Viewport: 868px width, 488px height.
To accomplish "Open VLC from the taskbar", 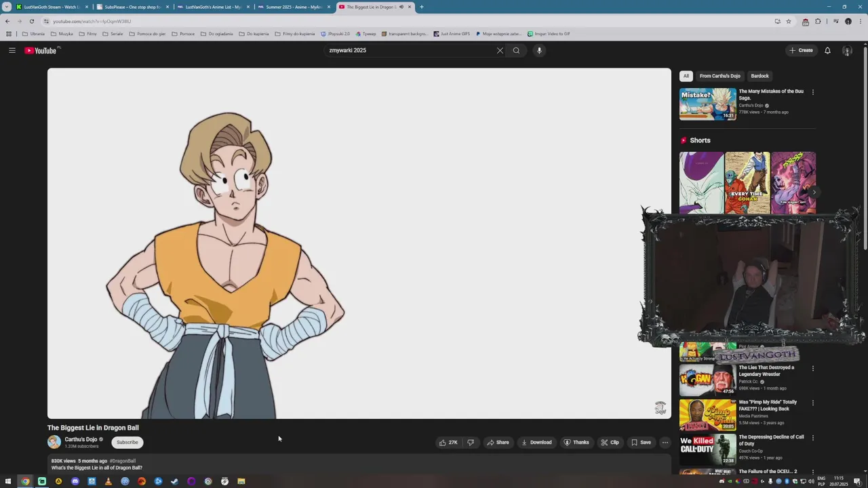I will 108,481.
